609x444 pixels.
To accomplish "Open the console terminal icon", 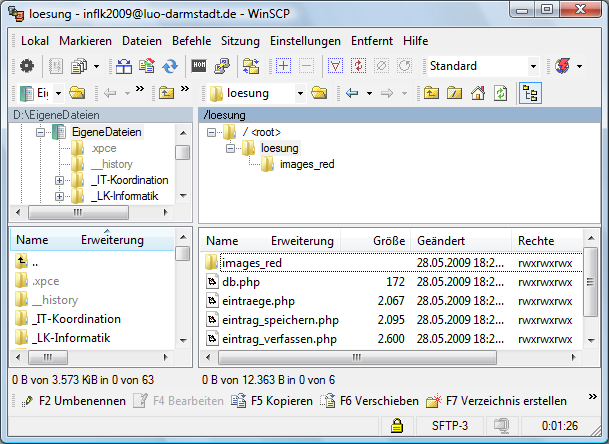I will click(x=199, y=66).
